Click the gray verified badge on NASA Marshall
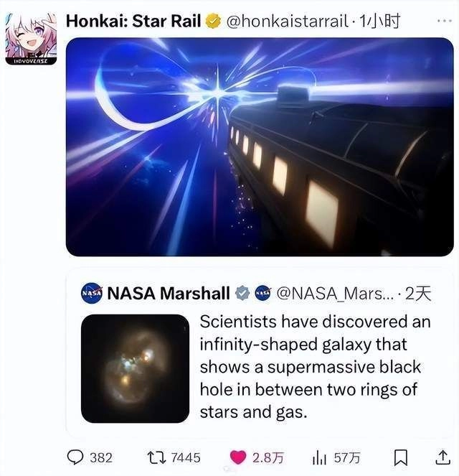Screen dimensions: 459x476 click(x=242, y=292)
